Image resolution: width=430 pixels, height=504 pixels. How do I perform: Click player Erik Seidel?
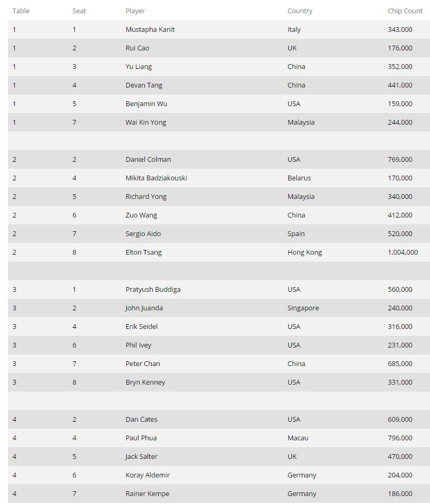[x=141, y=326]
